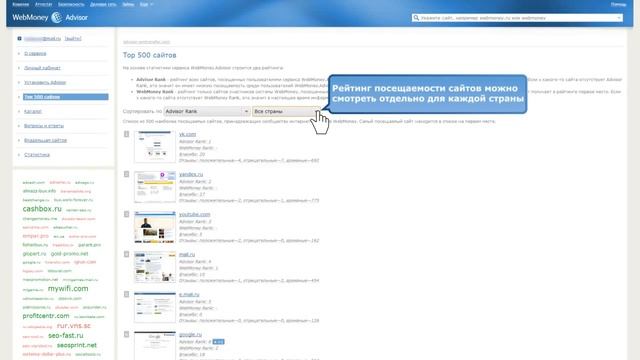Open 'Займы' in the top navigation

pyautogui.click(x=128, y=4)
